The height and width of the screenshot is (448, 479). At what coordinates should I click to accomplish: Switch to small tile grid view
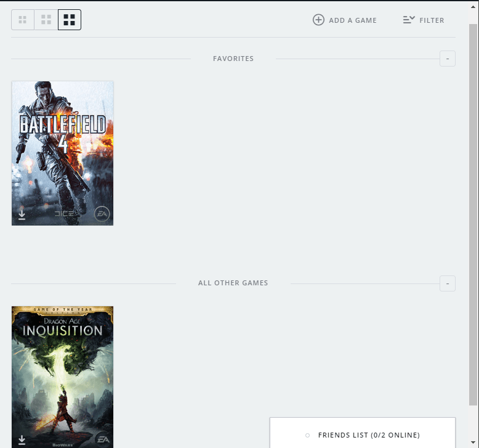pyautogui.click(x=23, y=20)
